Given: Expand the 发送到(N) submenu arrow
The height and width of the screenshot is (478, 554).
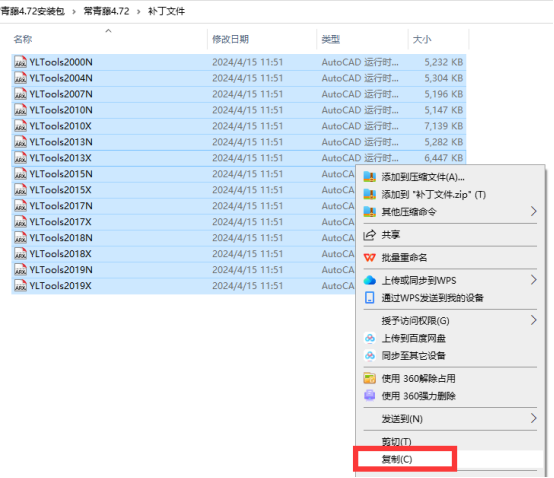Looking at the screenshot, I should [534, 419].
